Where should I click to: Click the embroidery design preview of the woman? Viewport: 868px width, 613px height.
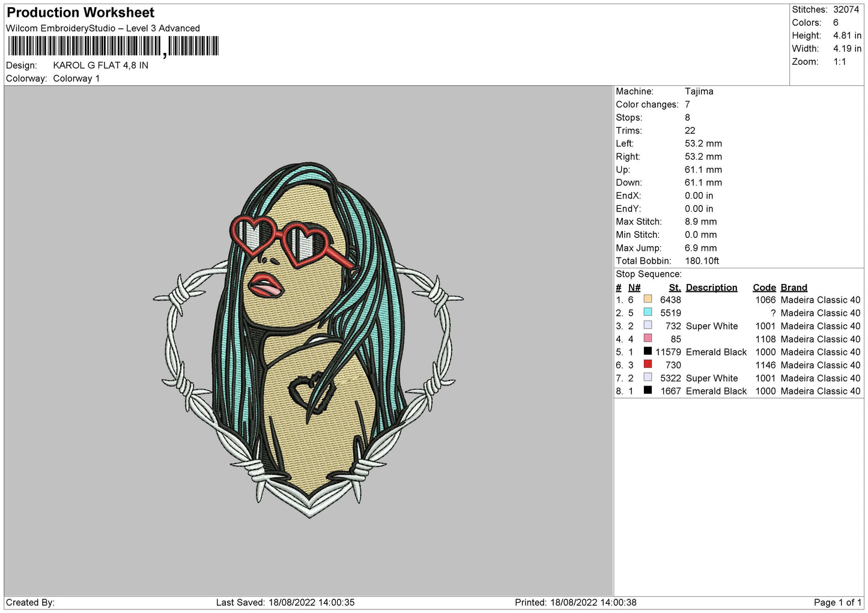[308, 340]
